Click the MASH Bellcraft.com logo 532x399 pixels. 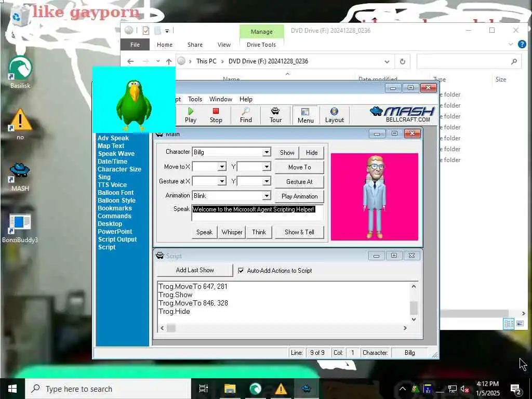pos(403,114)
